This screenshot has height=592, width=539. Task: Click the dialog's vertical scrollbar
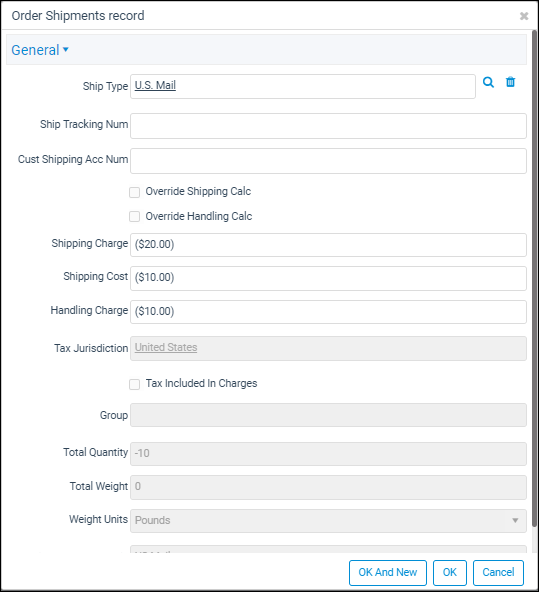click(x=534, y=279)
